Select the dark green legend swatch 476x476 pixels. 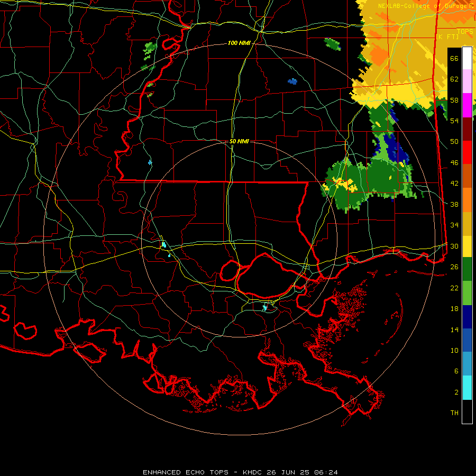coord(467,269)
